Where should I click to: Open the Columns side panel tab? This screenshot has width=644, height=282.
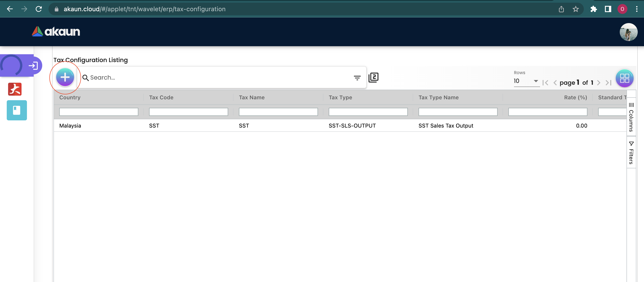tap(631, 117)
